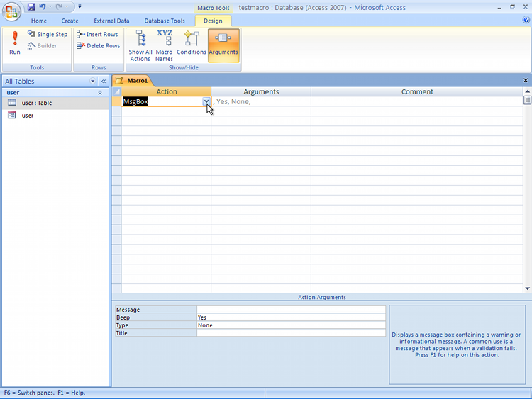Click Delete Rows in the Rows group
The height and width of the screenshot is (399, 532).
coord(99,46)
